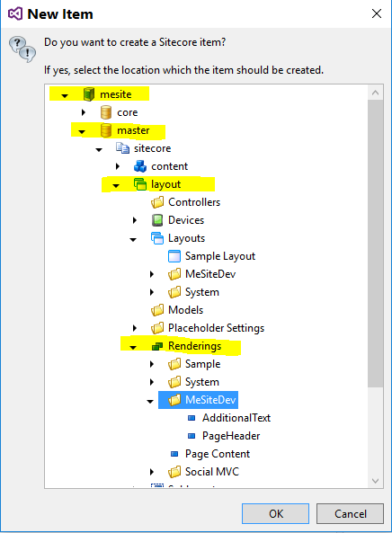Select the Sample Layout page icon
Screen dimensions: 392x533
pyautogui.click(x=174, y=256)
